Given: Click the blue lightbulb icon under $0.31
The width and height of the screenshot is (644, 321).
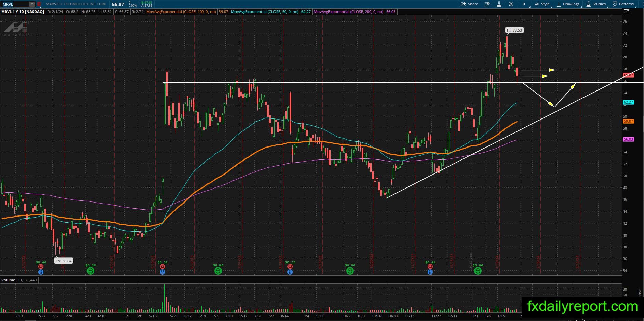Looking at the screenshot, I should coord(163,272).
